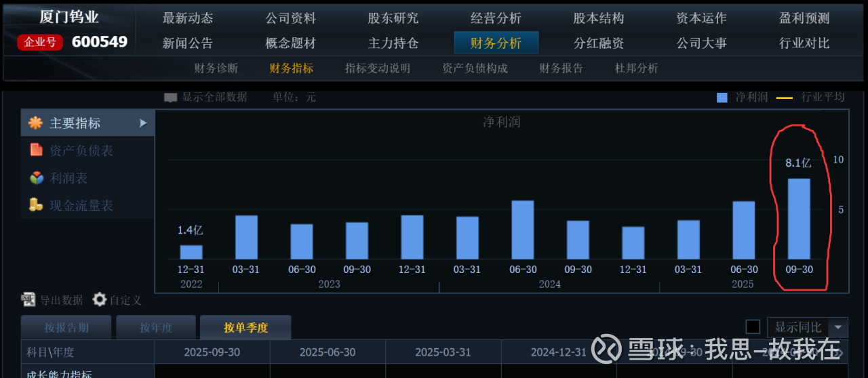The width and height of the screenshot is (868, 378).
Task: Open the 公司大事 menu
Action: click(701, 43)
